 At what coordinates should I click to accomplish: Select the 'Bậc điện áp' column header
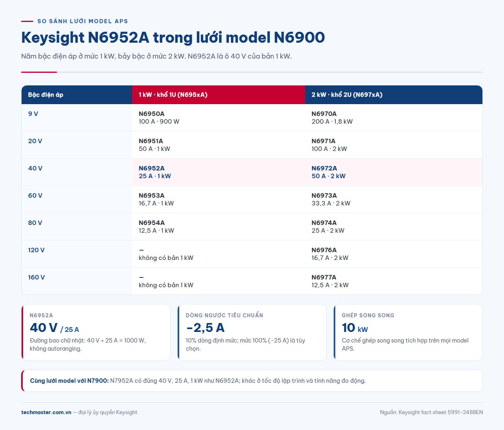(77, 95)
